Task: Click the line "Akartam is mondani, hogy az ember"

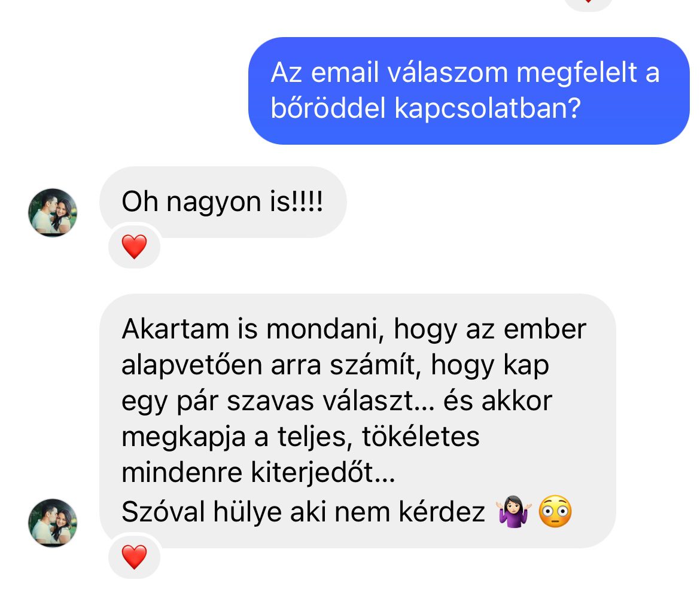Action: tap(354, 329)
